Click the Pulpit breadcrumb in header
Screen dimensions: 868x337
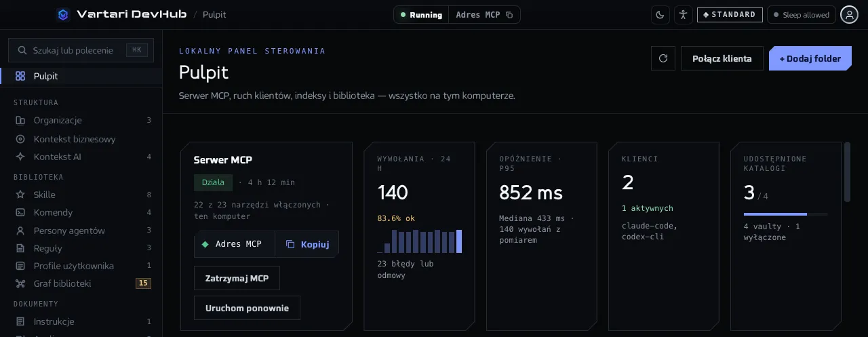(x=215, y=14)
